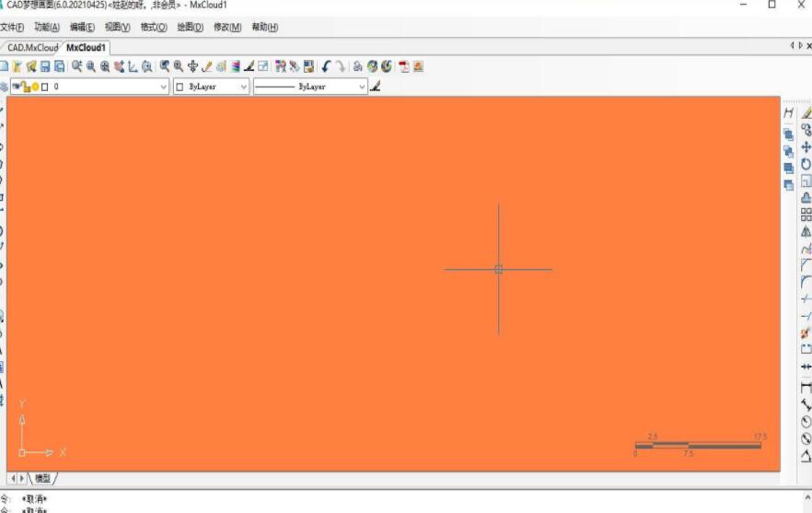Click the Redo arrow icon
The height and width of the screenshot is (513, 812).
click(x=340, y=66)
